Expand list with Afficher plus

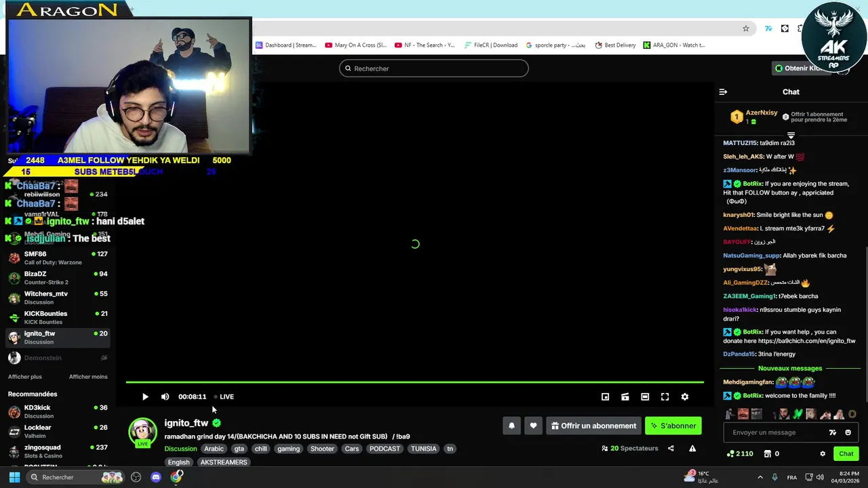(24, 377)
